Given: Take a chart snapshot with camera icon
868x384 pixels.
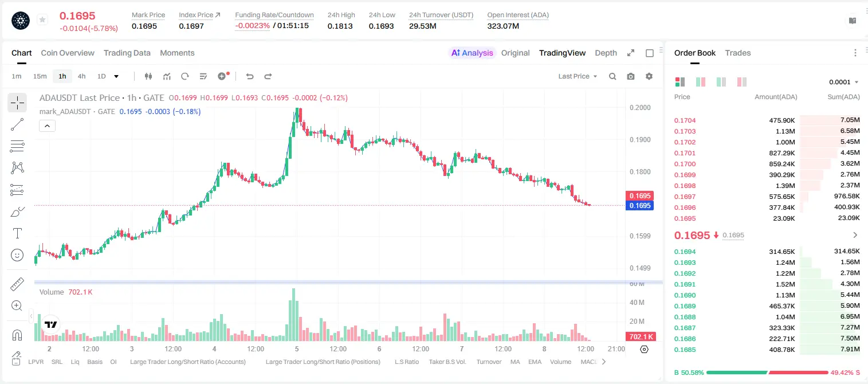Looking at the screenshot, I should (x=631, y=76).
